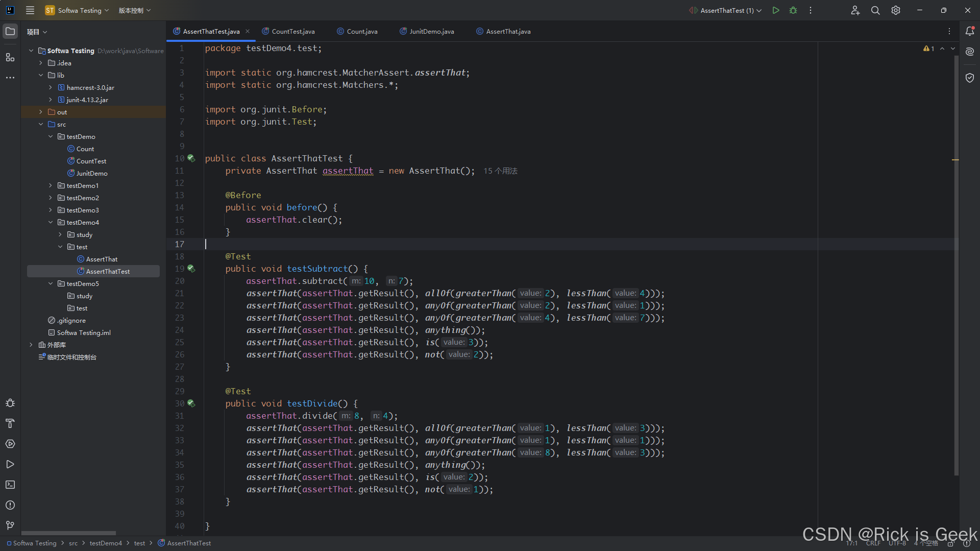Open Run tool window in left sidebar
Image resolution: width=980 pixels, height=551 pixels.
pos(10,464)
